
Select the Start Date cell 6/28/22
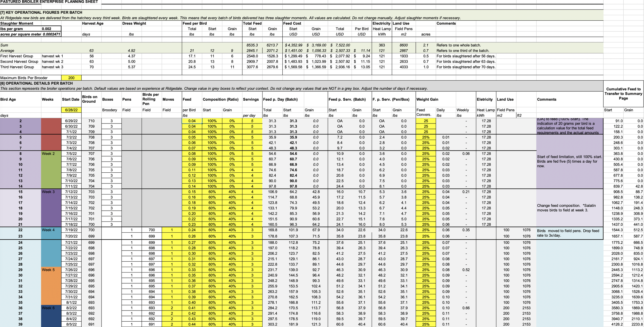point(71,110)
